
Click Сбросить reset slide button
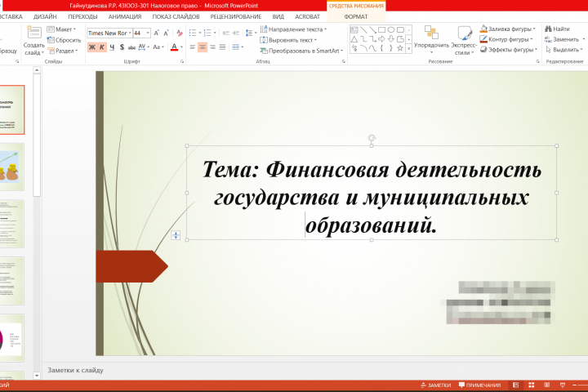[x=64, y=40]
